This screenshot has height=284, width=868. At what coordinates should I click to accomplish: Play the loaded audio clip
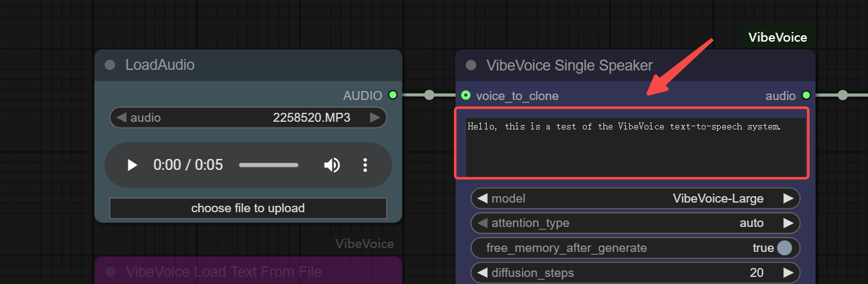pyautogui.click(x=132, y=165)
